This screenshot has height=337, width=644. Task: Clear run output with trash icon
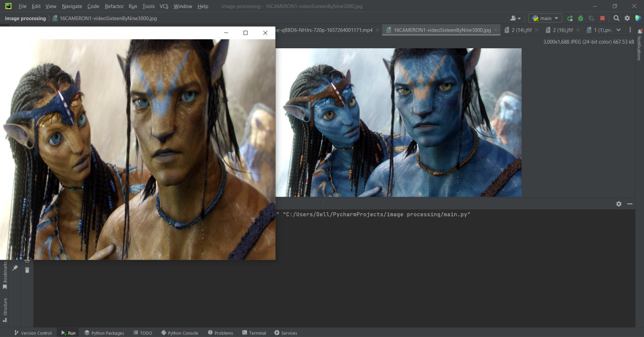tap(27, 270)
